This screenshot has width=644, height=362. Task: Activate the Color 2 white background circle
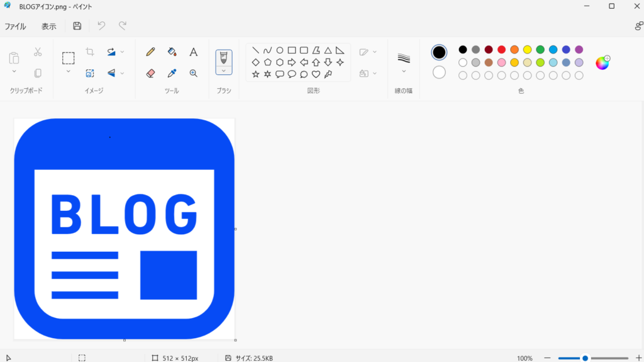[x=439, y=72]
